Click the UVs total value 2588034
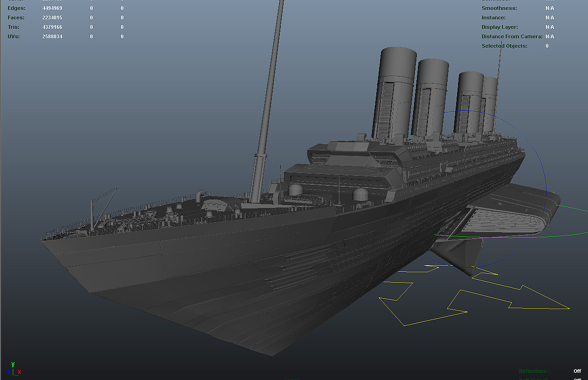The image size is (588, 380). [52, 36]
